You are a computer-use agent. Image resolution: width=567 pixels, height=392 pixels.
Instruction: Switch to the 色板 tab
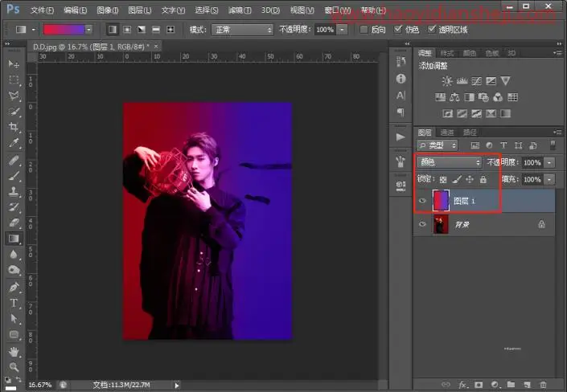pos(491,54)
